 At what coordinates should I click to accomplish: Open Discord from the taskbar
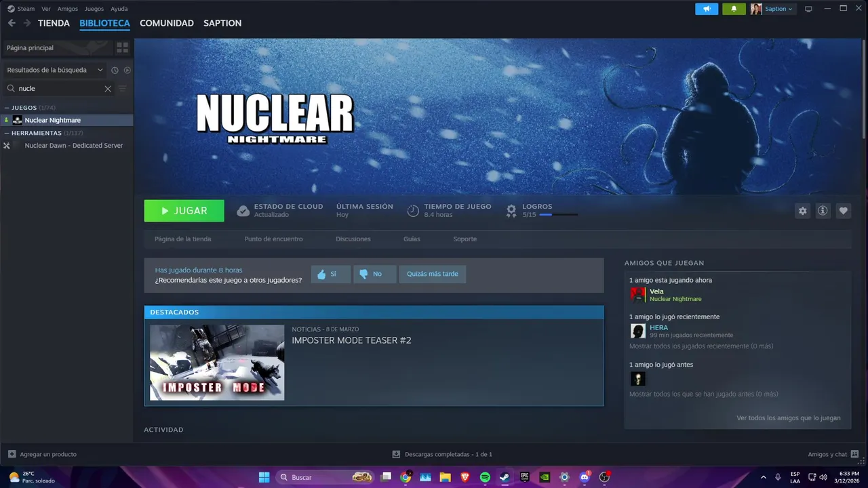tap(585, 477)
